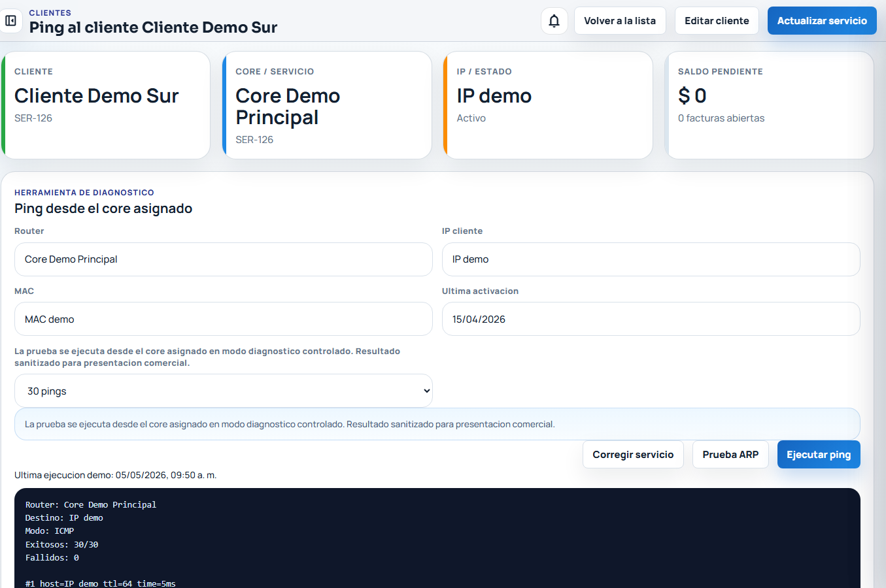The image size is (886, 588).
Task: Select the IP demo status card
Action: tap(548, 105)
